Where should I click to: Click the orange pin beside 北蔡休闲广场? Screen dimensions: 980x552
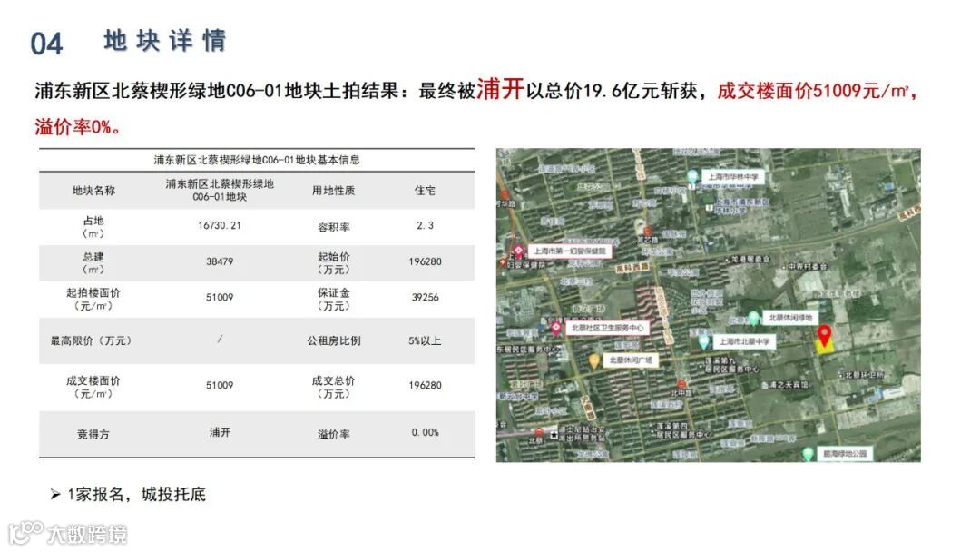(594, 360)
